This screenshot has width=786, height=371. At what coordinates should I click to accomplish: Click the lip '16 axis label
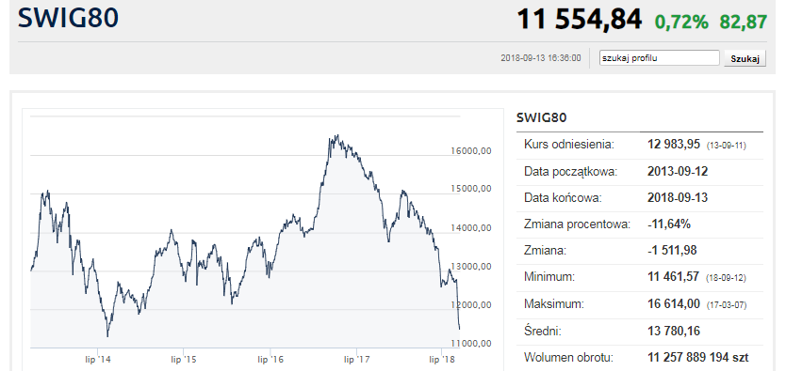pyautogui.click(x=270, y=359)
